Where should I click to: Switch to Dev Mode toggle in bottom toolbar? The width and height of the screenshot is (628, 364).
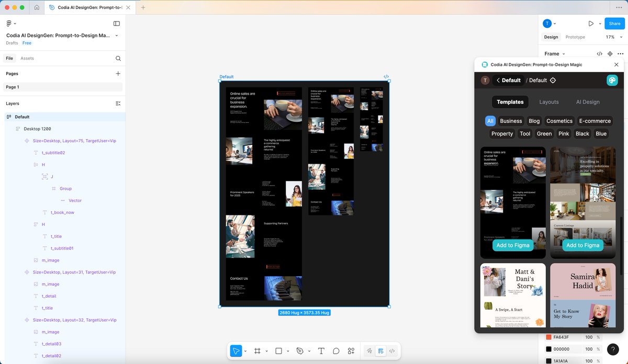(392, 351)
